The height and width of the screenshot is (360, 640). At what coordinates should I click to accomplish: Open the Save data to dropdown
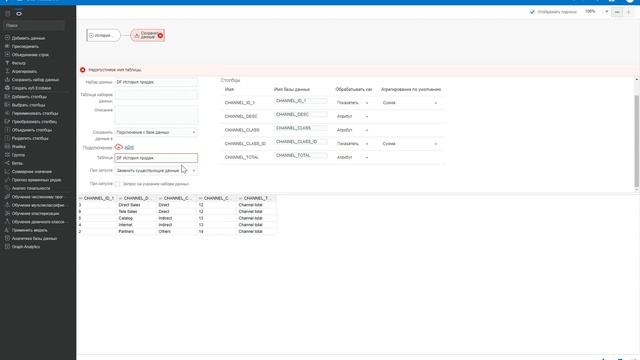pyautogui.click(x=156, y=132)
